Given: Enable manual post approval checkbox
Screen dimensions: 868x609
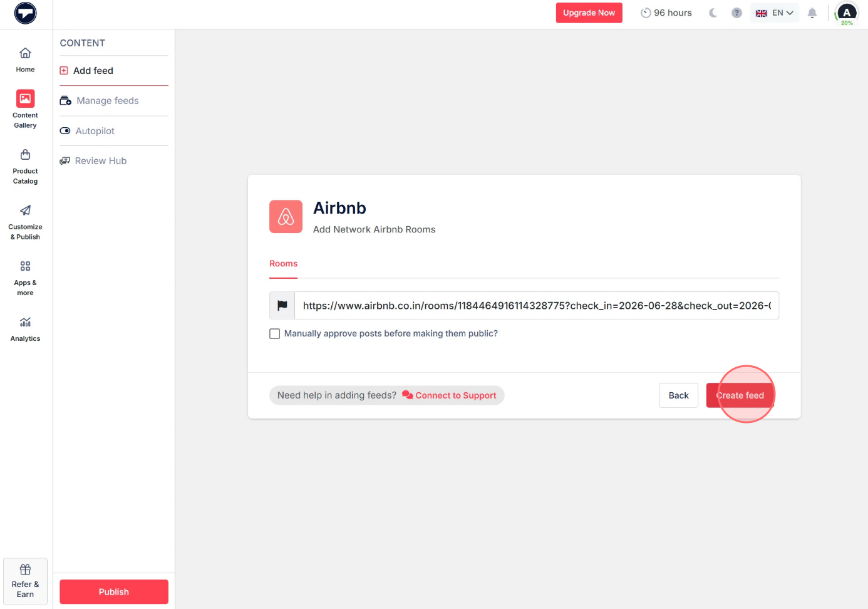Looking at the screenshot, I should [x=274, y=334].
